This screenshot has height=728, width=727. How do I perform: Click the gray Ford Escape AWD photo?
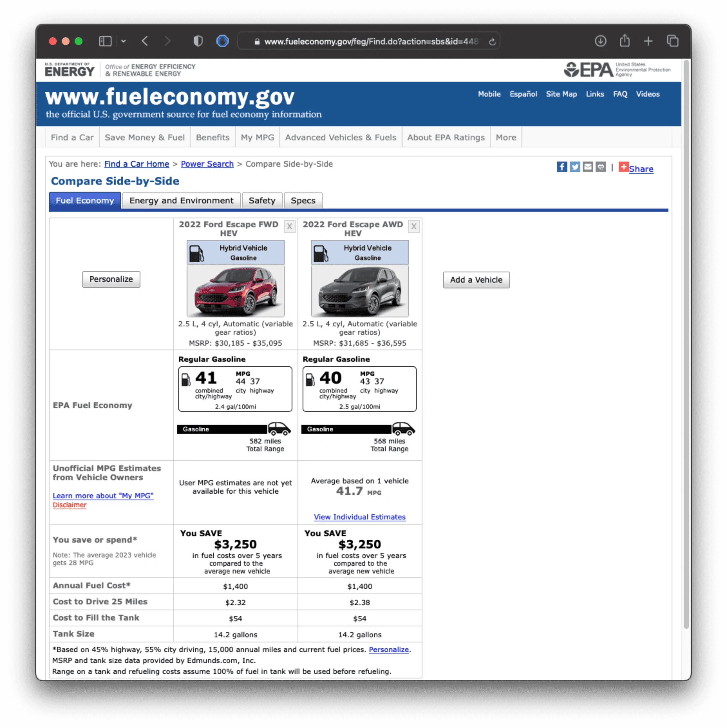[x=360, y=291]
